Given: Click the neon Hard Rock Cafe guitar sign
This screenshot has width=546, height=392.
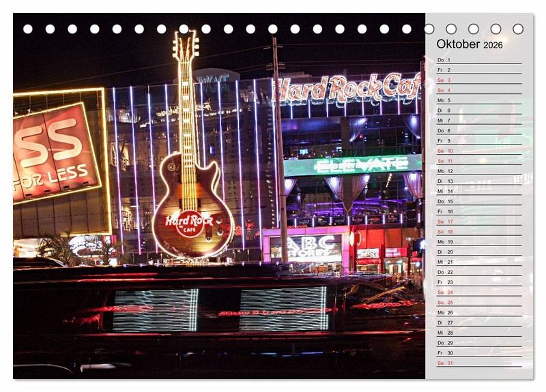Looking at the screenshot, I should click(192, 145).
